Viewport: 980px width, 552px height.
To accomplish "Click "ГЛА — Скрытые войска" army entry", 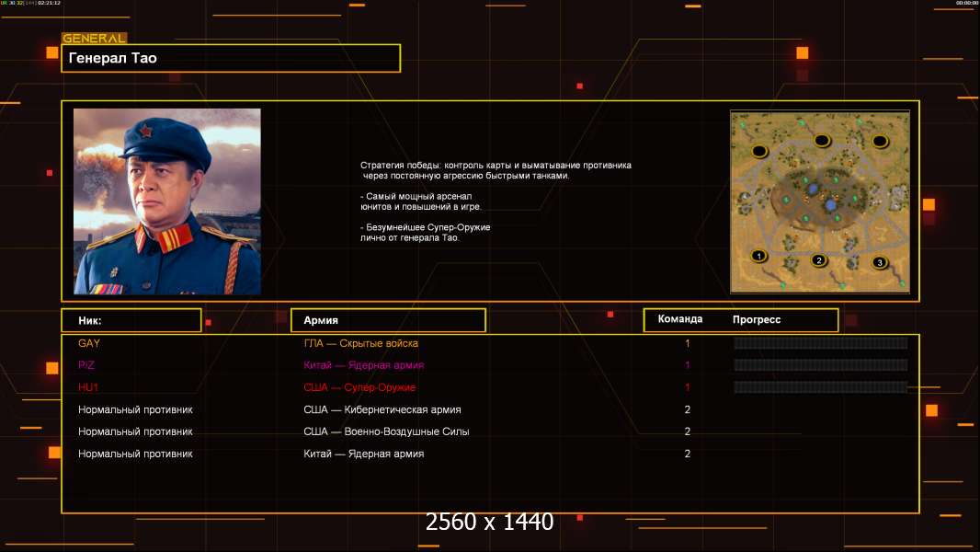I will [x=360, y=343].
